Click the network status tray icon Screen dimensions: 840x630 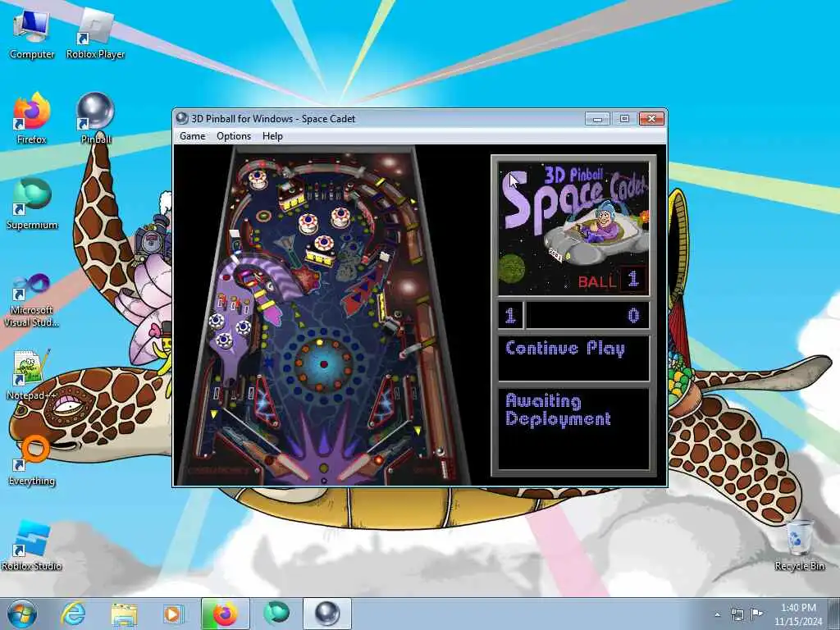pos(737,614)
